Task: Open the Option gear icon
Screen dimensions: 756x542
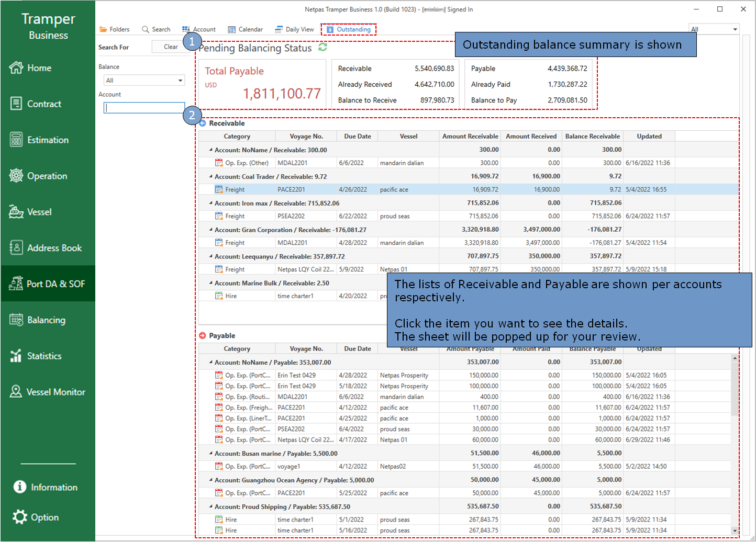Action: (x=20, y=517)
